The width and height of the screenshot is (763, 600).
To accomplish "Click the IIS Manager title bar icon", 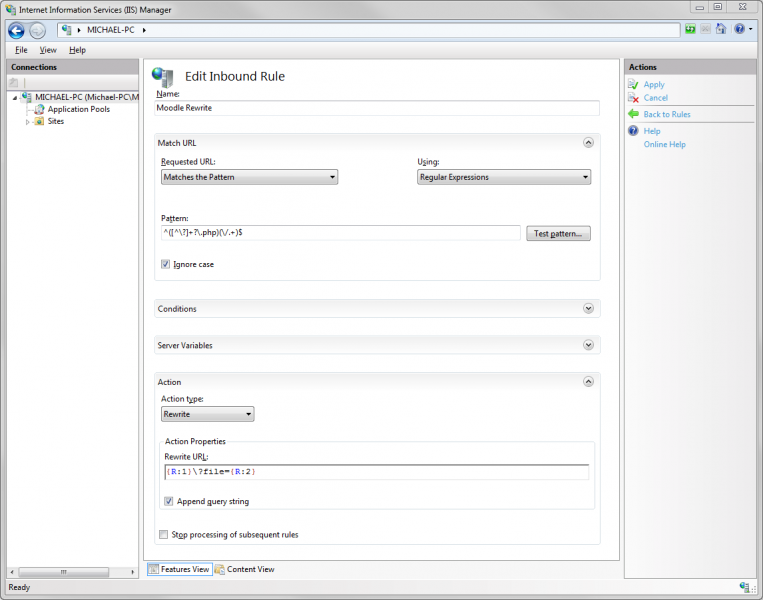I will pos(11,9).
